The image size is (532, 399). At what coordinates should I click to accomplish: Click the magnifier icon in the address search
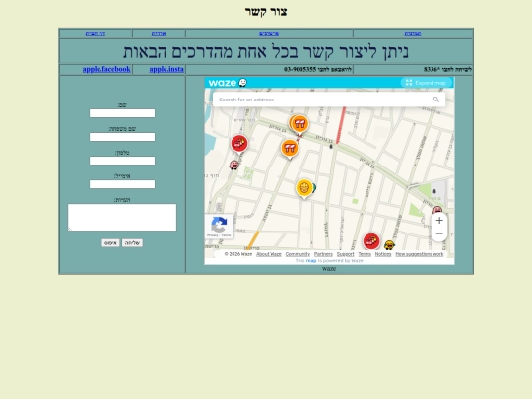pos(436,100)
